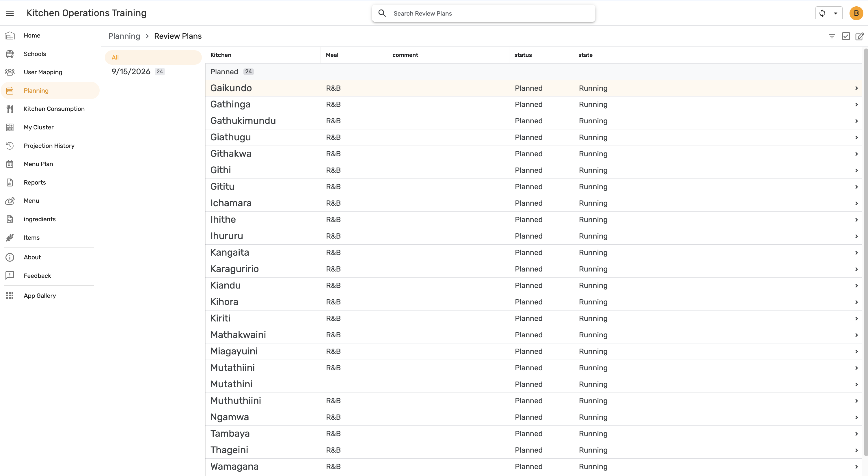The height and width of the screenshot is (476, 868).
Task: Select the All filter tab
Action: 153,57
